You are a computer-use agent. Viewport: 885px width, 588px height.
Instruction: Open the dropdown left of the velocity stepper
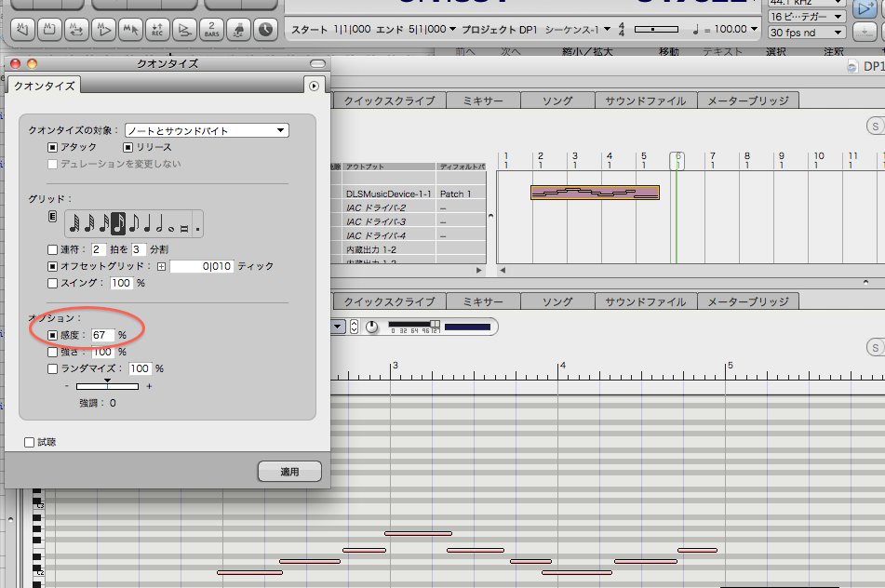338,327
